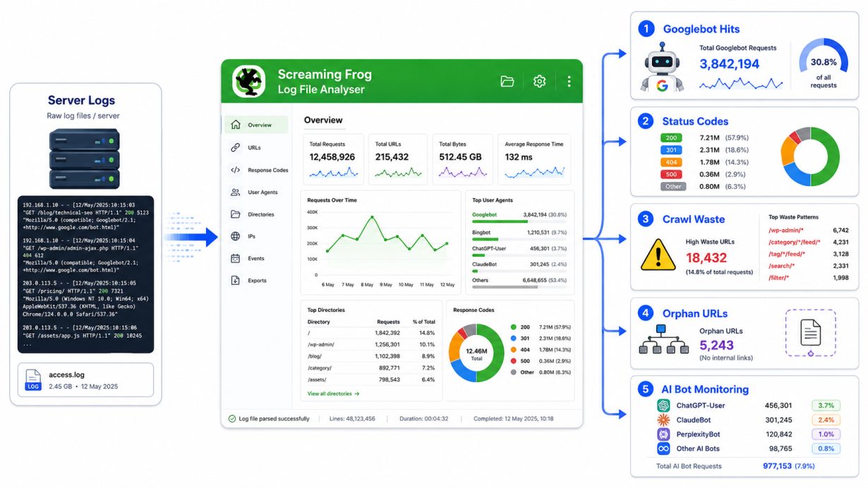Click the Screaming Frog logo icon
868x488 pixels.
pyautogui.click(x=248, y=82)
